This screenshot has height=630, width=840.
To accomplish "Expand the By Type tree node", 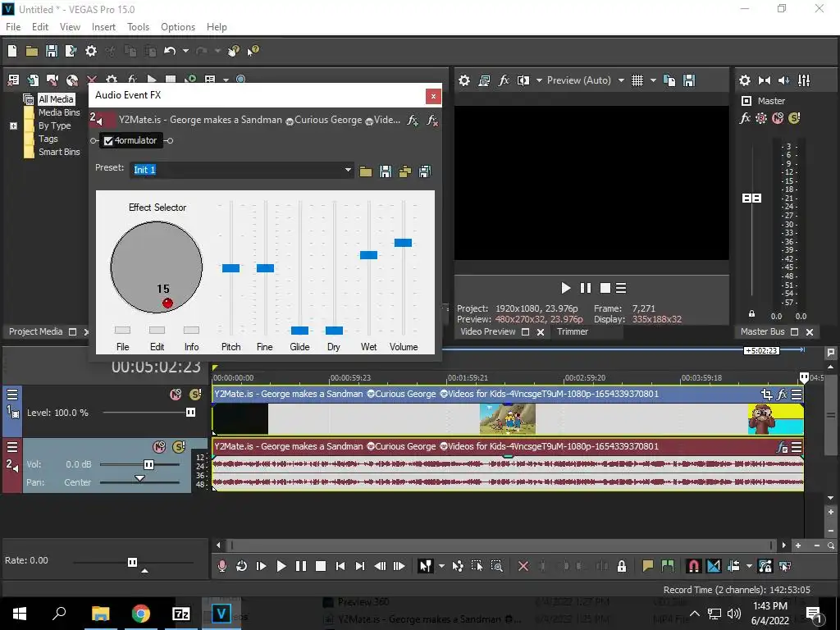I will (13, 126).
